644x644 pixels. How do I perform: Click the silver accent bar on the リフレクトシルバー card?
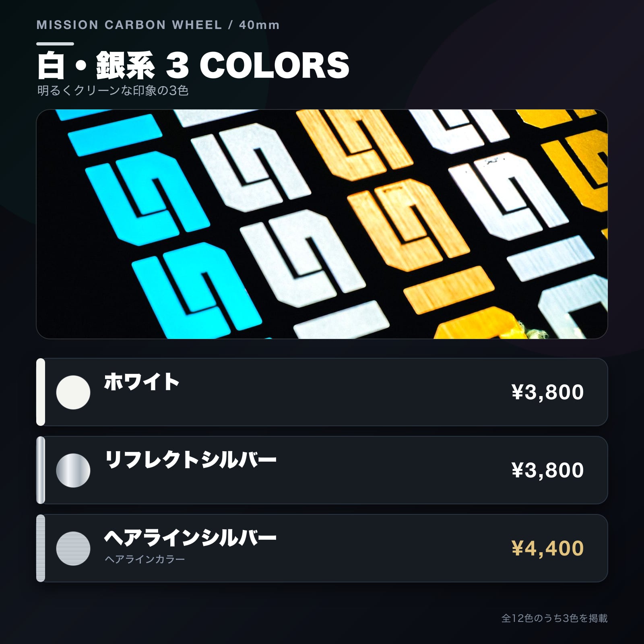[41, 470]
